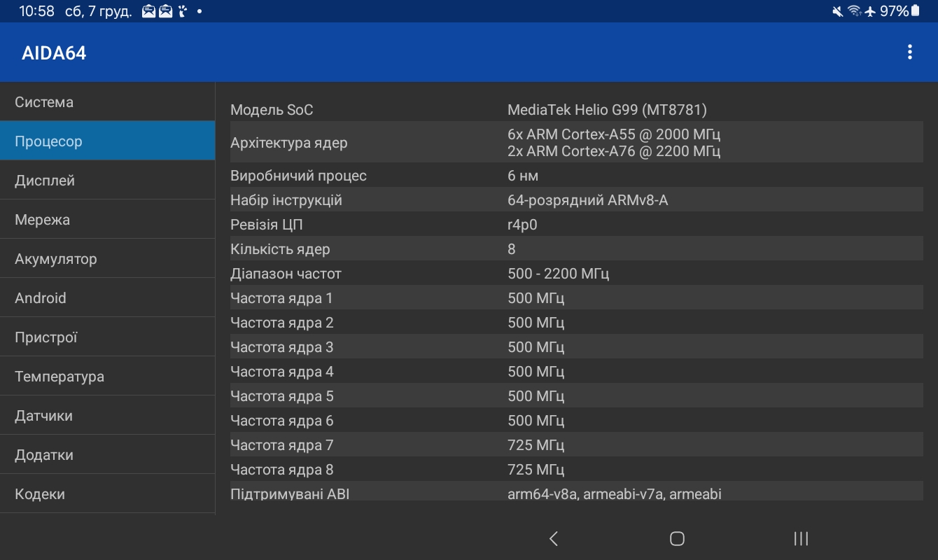
Task: Select the Кількість ядер label
Action: pyautogui.click(x=280, y=249)
